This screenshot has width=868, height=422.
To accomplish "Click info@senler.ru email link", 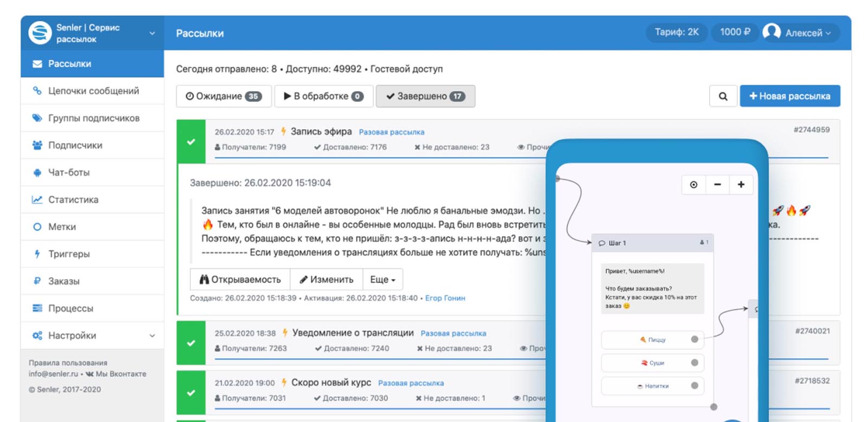I will point(53,374).
